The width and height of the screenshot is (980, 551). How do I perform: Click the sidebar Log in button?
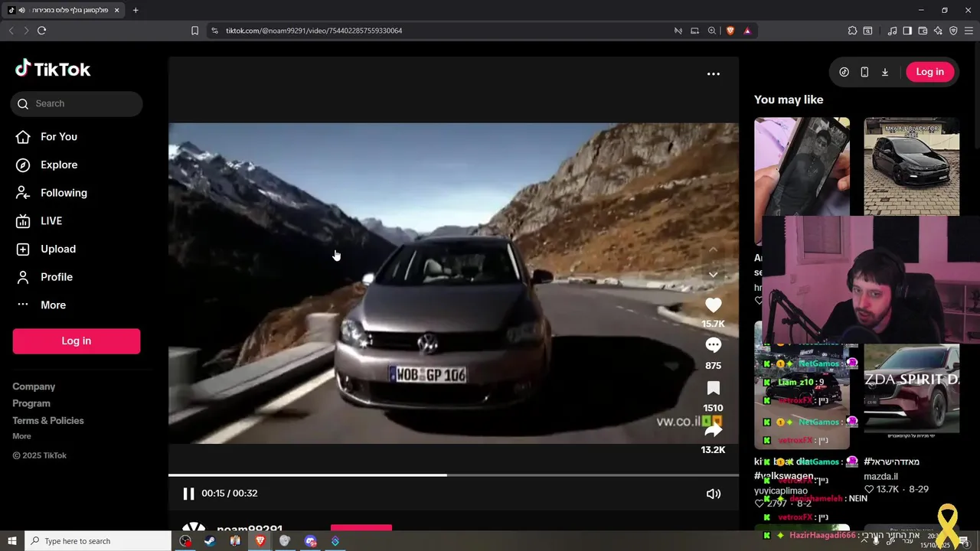[x=77, y=341]
